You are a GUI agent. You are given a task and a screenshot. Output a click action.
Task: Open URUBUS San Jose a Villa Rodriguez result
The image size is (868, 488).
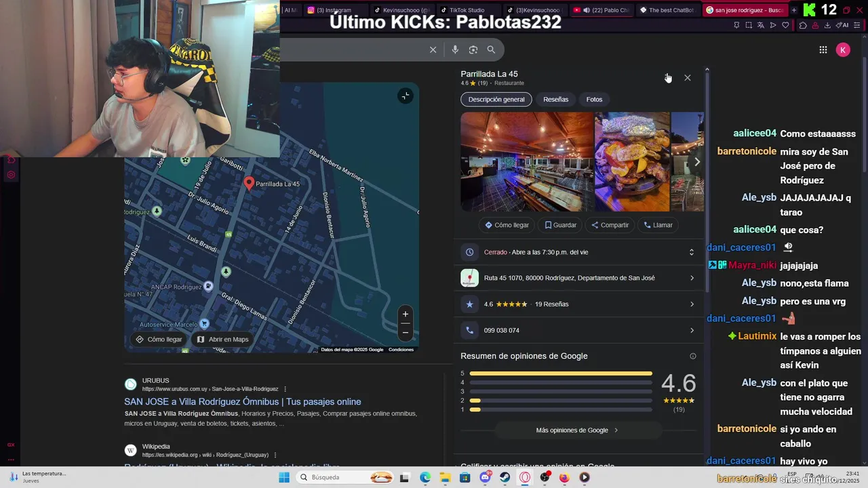click(242, 402)
